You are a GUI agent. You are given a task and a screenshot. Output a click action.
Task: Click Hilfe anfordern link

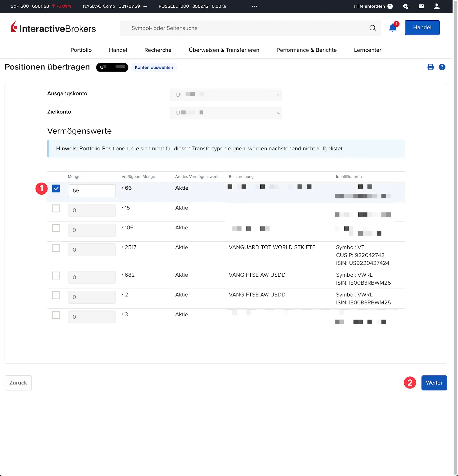coord(369,6)
